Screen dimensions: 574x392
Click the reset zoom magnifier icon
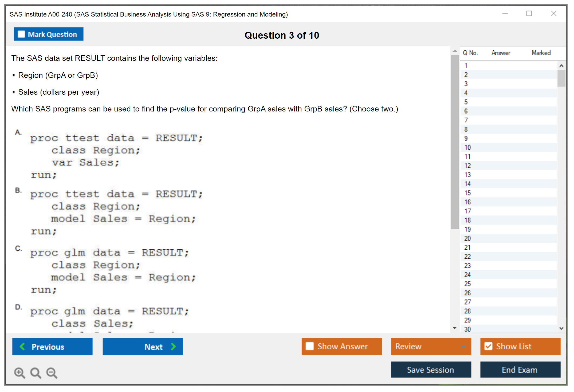pyautogui.click(x=36, y=373)
